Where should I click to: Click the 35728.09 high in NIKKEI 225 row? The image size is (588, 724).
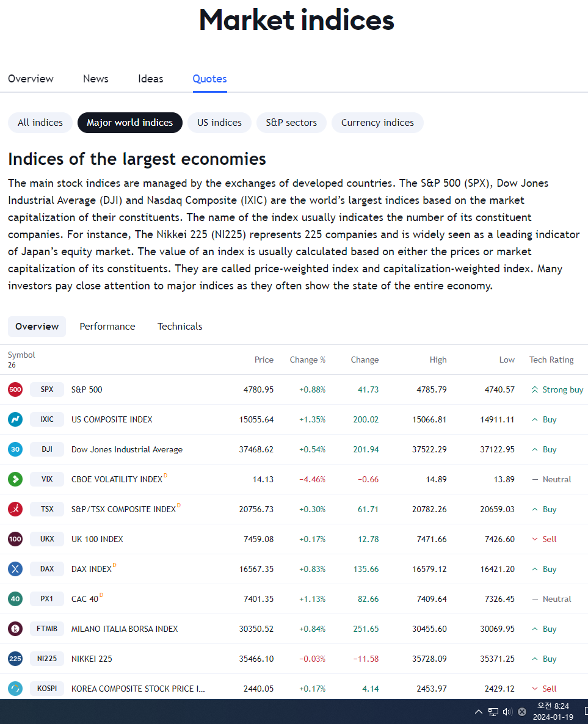point(430,659)
